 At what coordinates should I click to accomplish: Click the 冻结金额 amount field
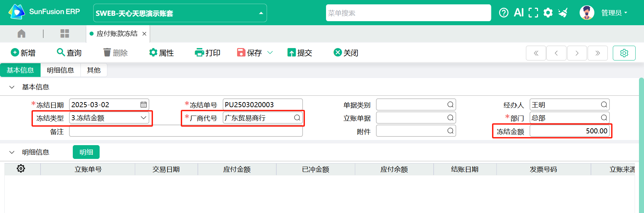point(570,131)
